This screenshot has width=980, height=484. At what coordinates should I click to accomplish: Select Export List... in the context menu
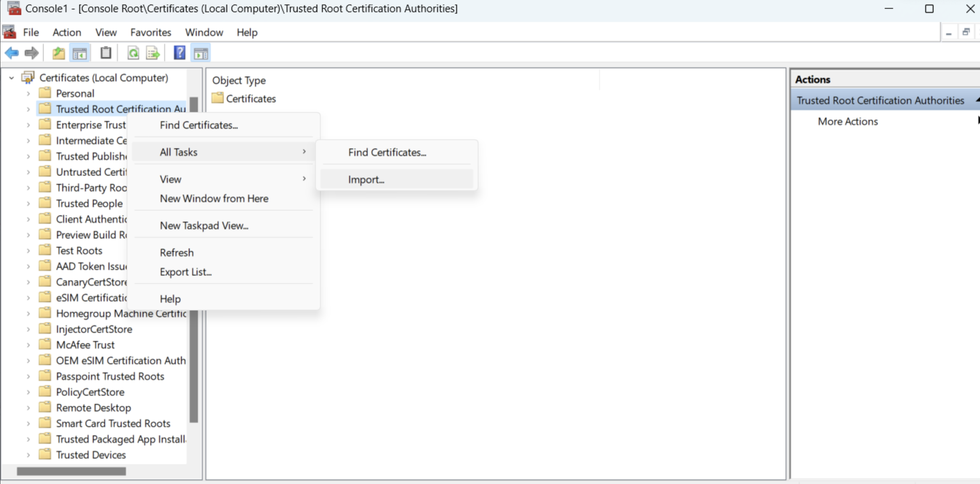[x=186, y=272]
